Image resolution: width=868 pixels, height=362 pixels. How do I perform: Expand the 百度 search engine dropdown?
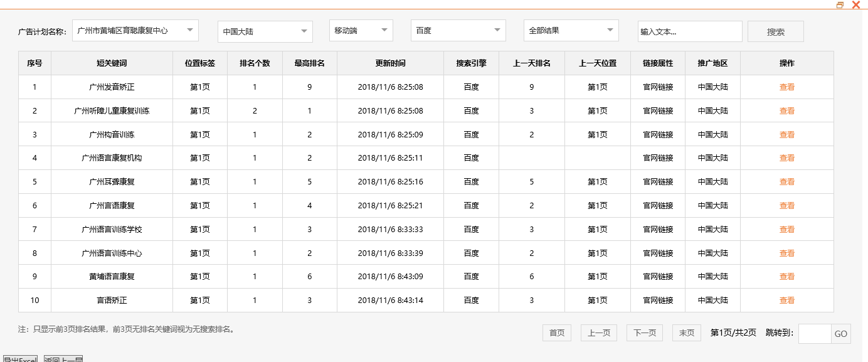(458, 30)
